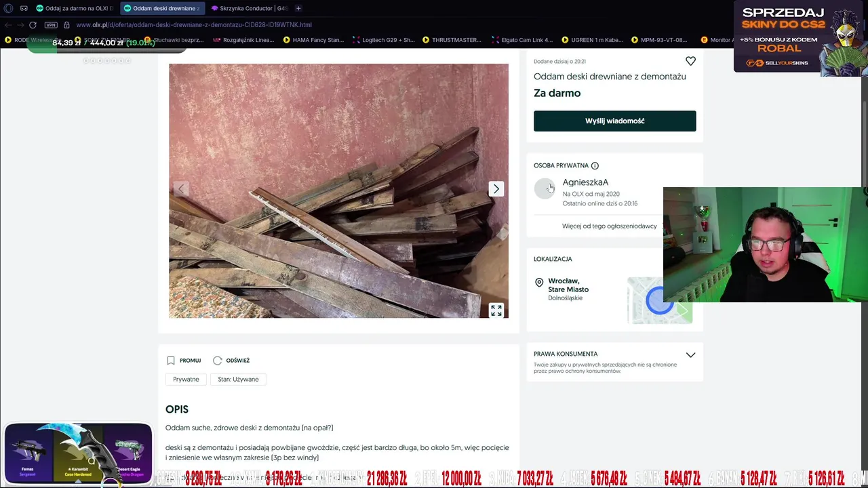Viewport: 868px width, 488px height.
Task: Reload the current page
Action: [x=33, y=25]
